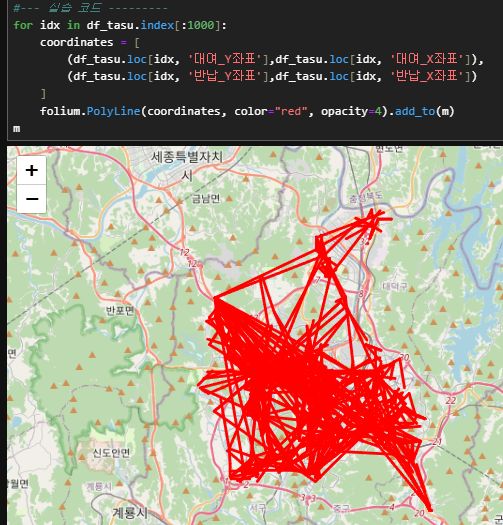Viewport: 503px width, 525px height.
Task: Click the 'for' keyword in code
Action: tap(23, 25)
